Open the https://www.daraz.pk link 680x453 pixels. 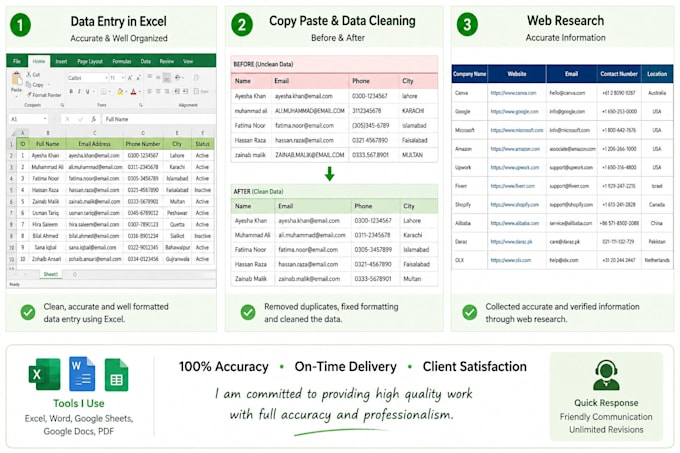coord(512,241)
